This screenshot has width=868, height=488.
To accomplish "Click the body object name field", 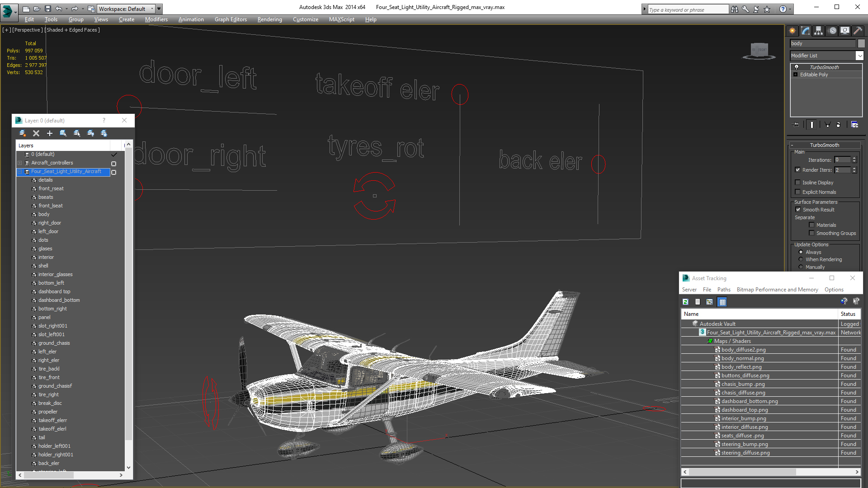I will [823, 43].
